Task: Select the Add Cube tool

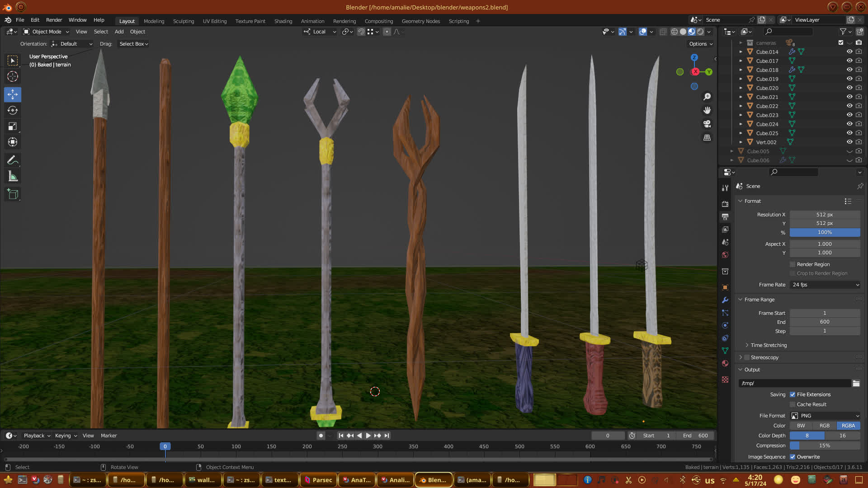Action: 13,194
